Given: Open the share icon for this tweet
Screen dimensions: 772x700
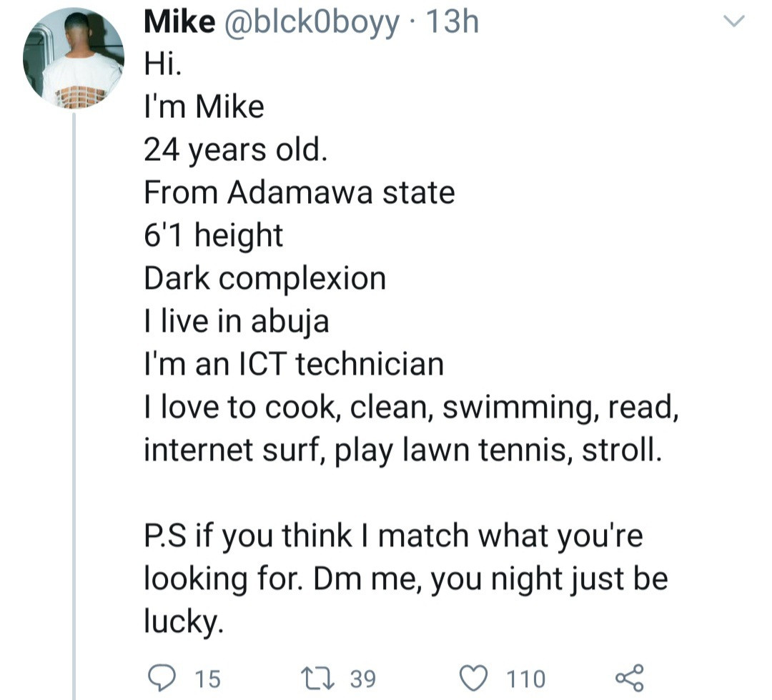Looking at the screenshot, I should click(x=629, y=676).
